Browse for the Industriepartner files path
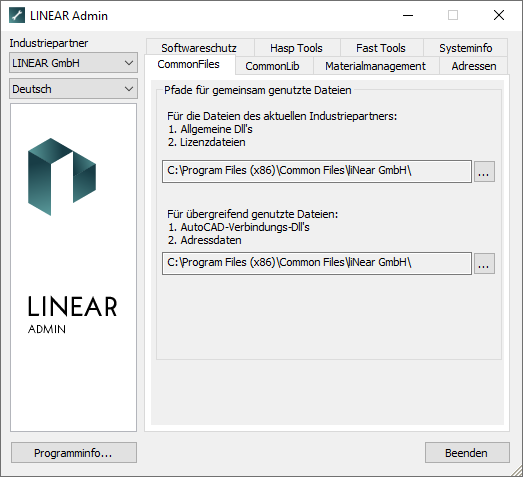Screen dimensions: 523x477 tap(484, 171)
